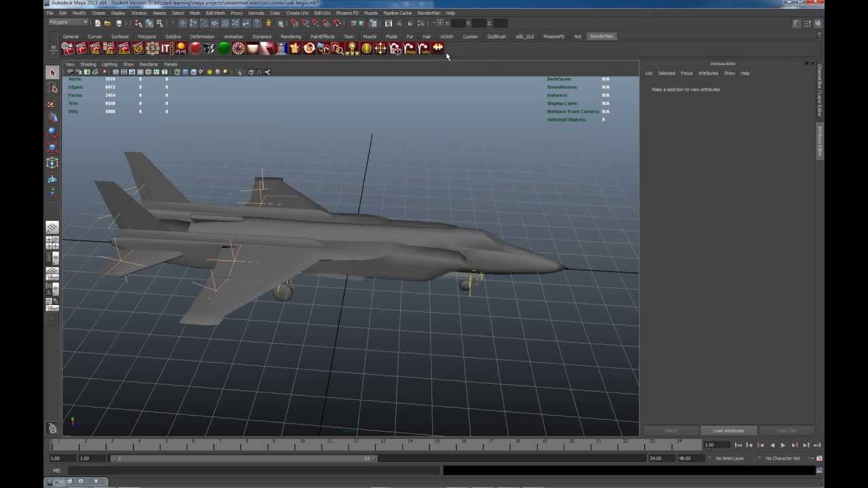Image resolution: width=868 pixels, height=488 pixels.
Task: Pick the Soft Modification tool in the toolbox
Action: 52,179
